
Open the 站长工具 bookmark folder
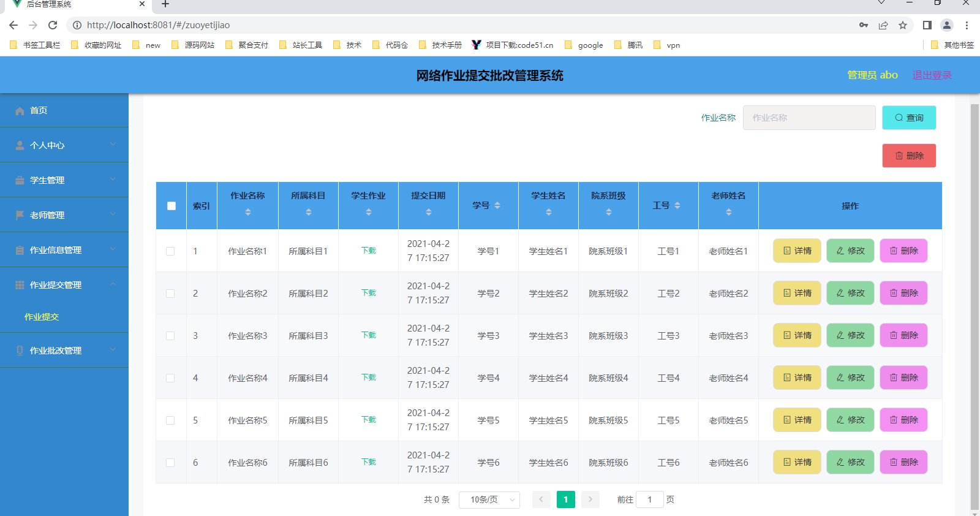(301, 45)
